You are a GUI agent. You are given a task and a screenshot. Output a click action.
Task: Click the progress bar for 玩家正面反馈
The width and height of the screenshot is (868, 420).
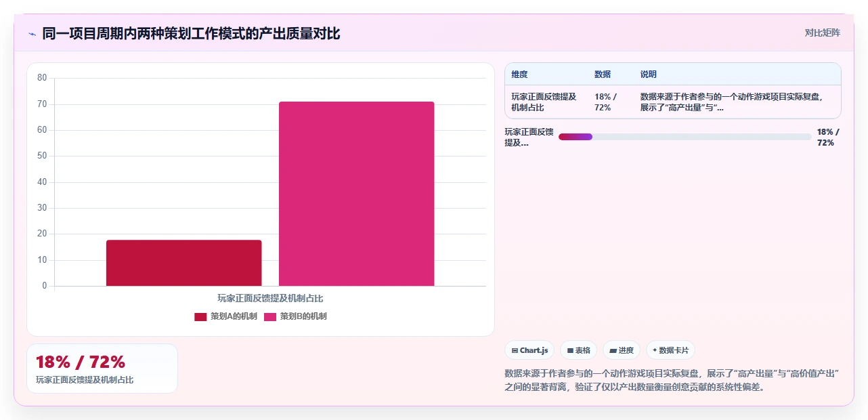click(685, 137)
